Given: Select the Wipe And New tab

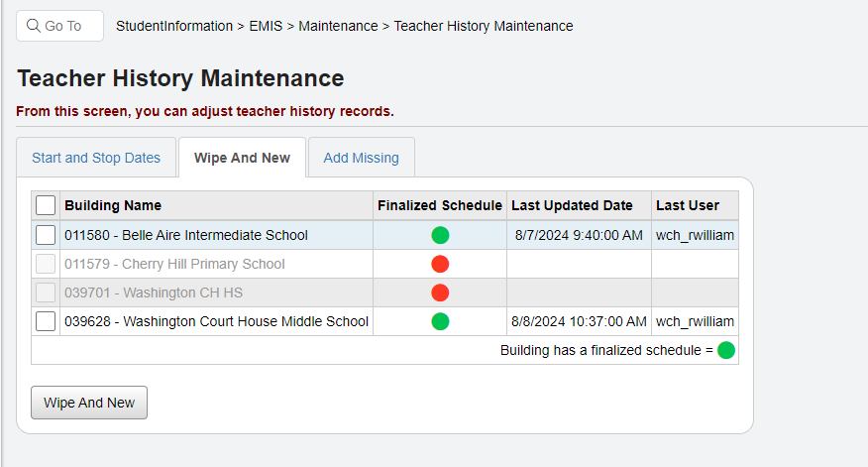Looking at the screenshot, I should click(x=242, y=158).
